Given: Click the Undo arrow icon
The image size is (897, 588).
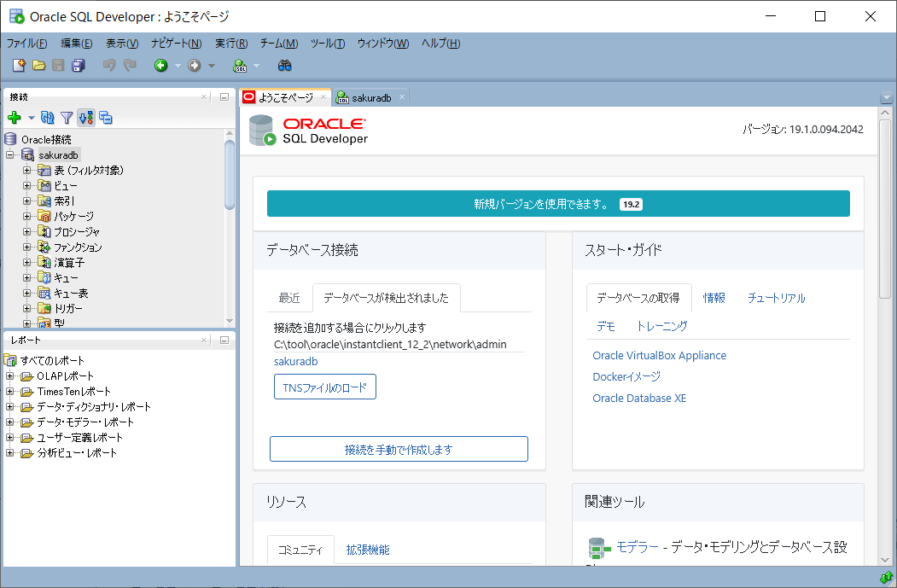Looking at the screenshot, I should point(108,65).
